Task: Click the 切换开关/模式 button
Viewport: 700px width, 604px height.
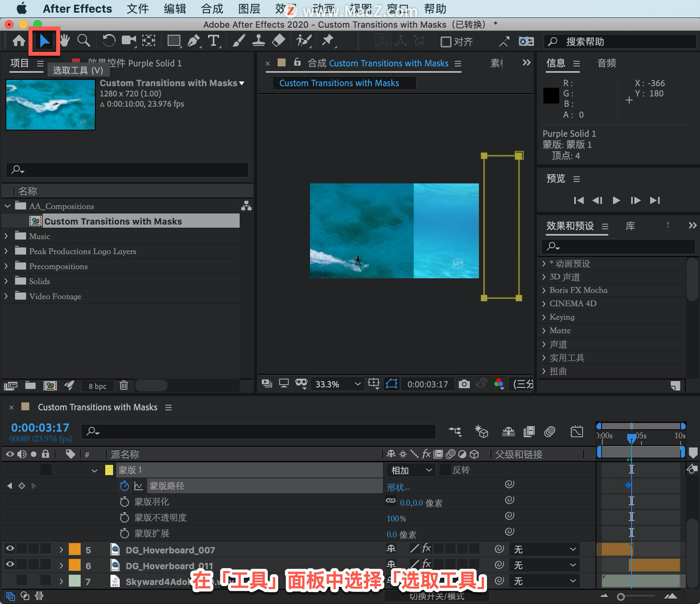Action: (437, 596)
